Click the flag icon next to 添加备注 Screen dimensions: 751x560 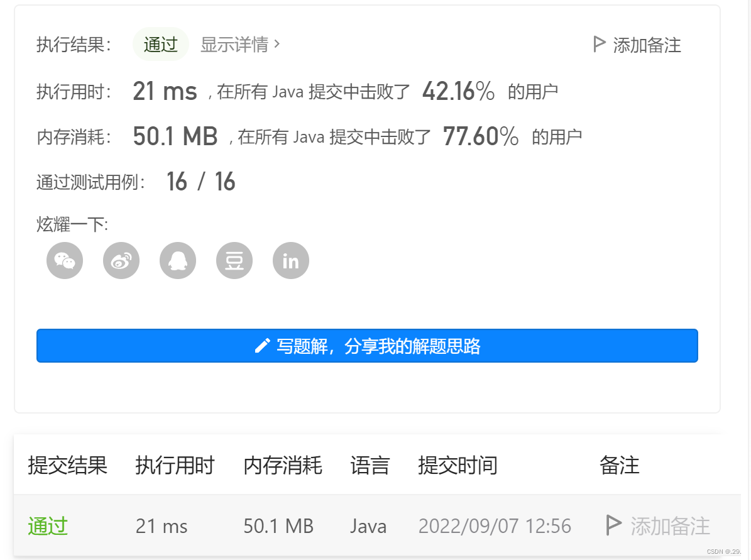(597, 45)
